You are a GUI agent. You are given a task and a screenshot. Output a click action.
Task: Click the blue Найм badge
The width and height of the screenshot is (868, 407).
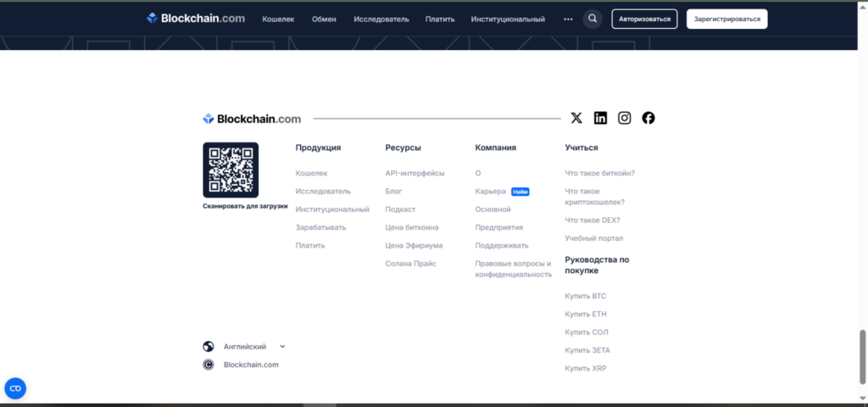coord(520,192)
